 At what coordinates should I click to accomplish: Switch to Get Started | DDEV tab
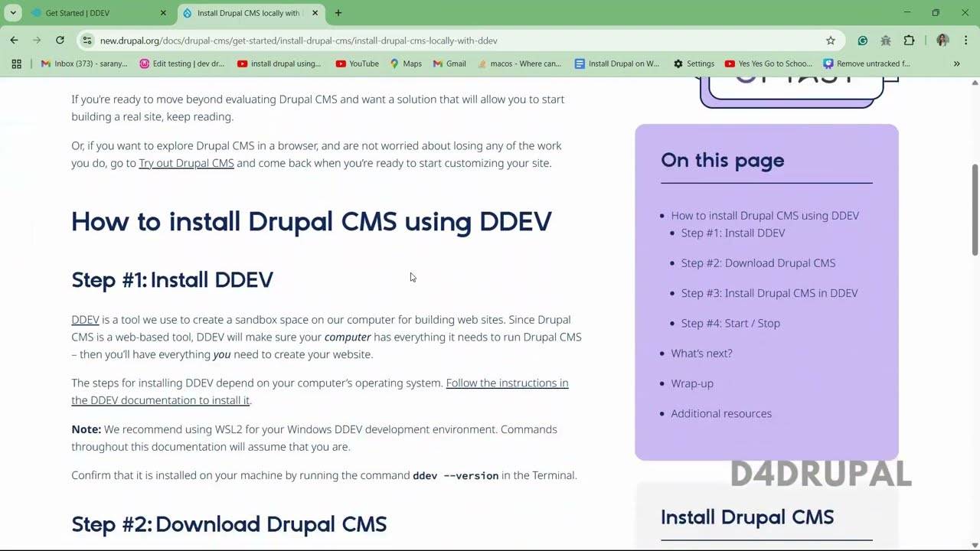(x=98, y=13)
